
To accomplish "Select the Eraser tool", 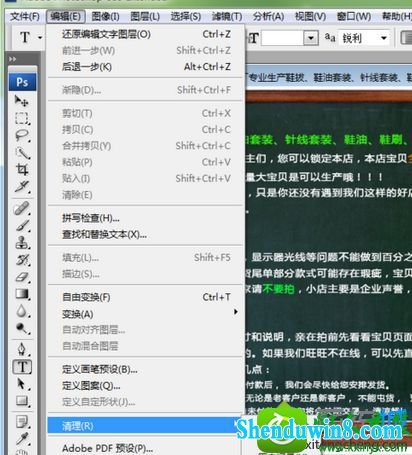I will pos(22,277).
